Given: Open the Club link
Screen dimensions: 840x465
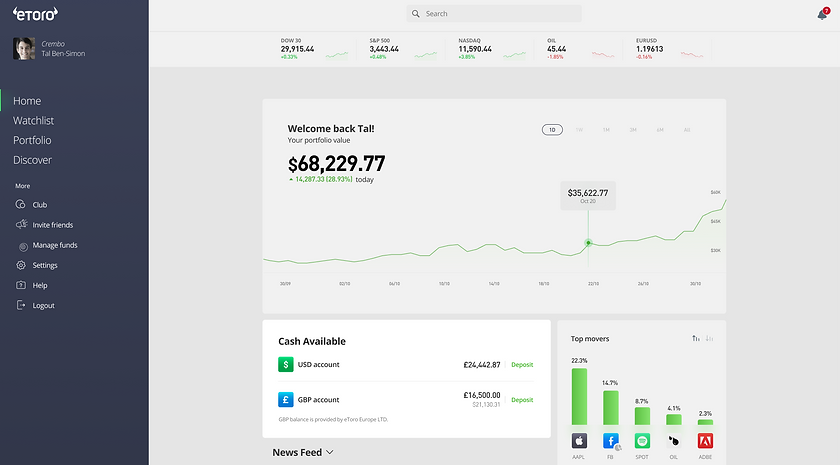Looking at the screenshot, I should click(40, 205).
